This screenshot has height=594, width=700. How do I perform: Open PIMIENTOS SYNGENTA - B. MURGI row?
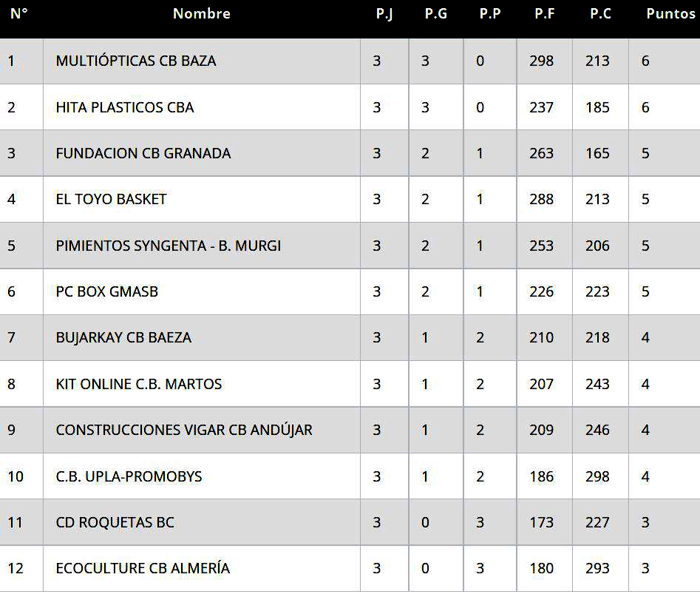point(169,246)
